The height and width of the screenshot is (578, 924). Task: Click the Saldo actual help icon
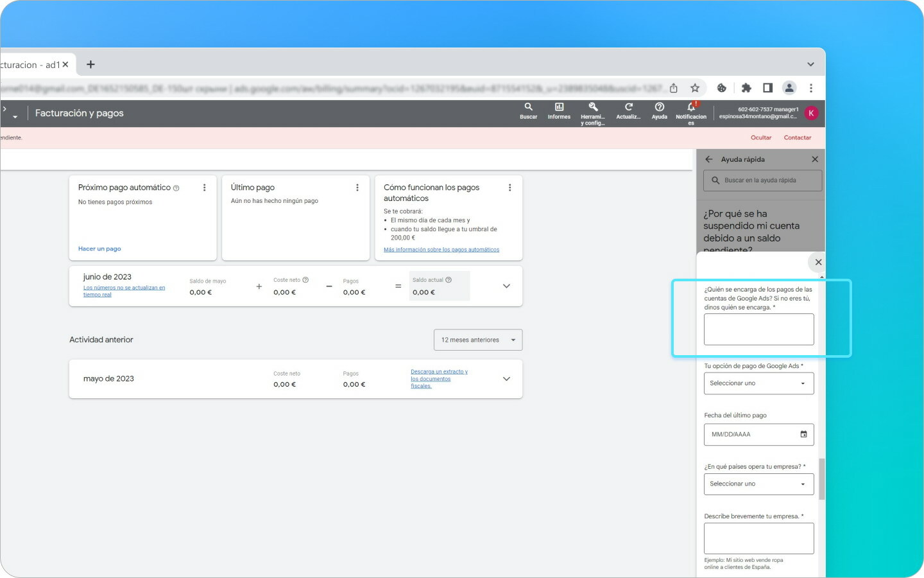(x=449, y=280)
